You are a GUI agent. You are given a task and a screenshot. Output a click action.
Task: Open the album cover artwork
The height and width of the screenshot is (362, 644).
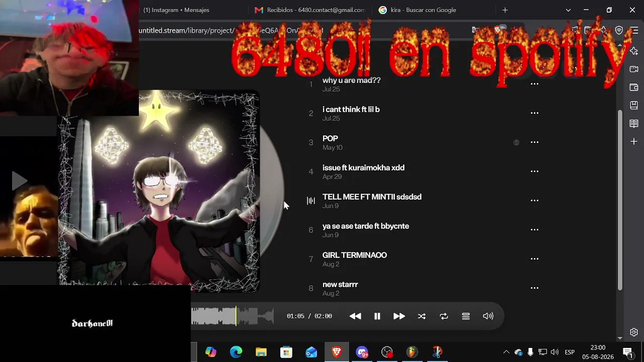pyautogui.click(x=159, y=192)
